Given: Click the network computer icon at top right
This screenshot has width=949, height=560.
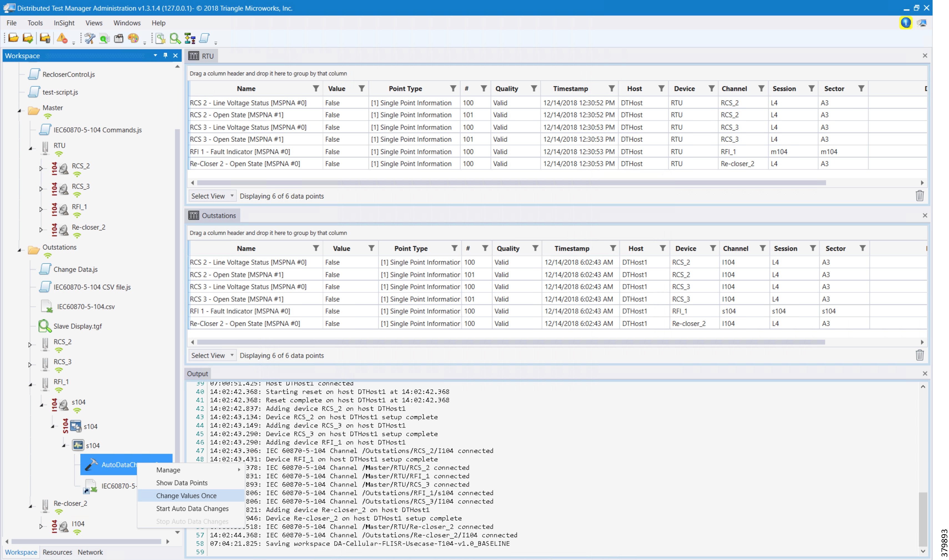Looking at the screenshot, I should [922, 23].
